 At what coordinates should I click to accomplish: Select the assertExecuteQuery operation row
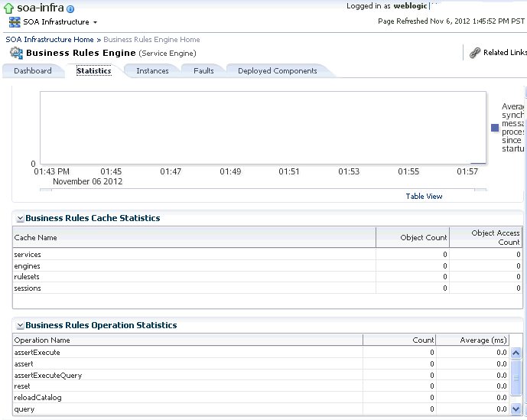pyautogui.click(x=261, y=376)
